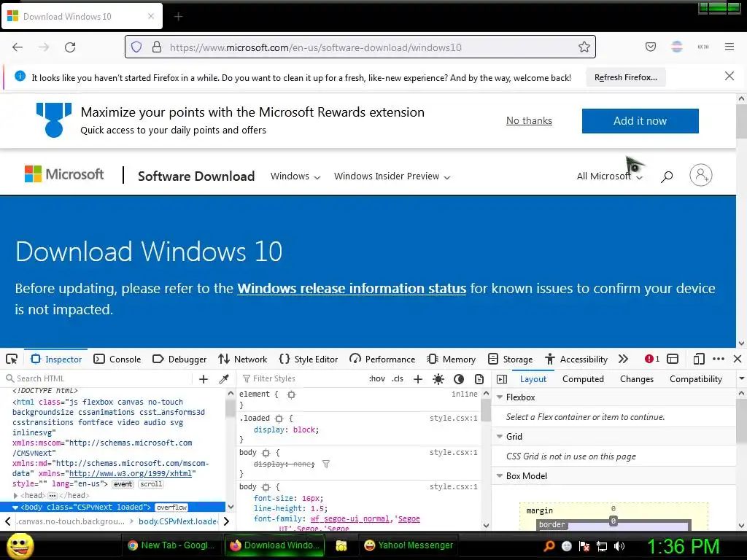
Task: Go to the Microsoft logo home link
Action: click(x=64, y=174)
